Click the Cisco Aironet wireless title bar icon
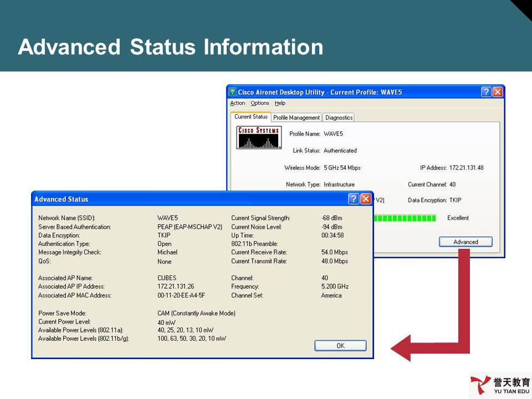The width and height of the screenshot is (532, 399). pyautogui.click(x=232, y=92)
